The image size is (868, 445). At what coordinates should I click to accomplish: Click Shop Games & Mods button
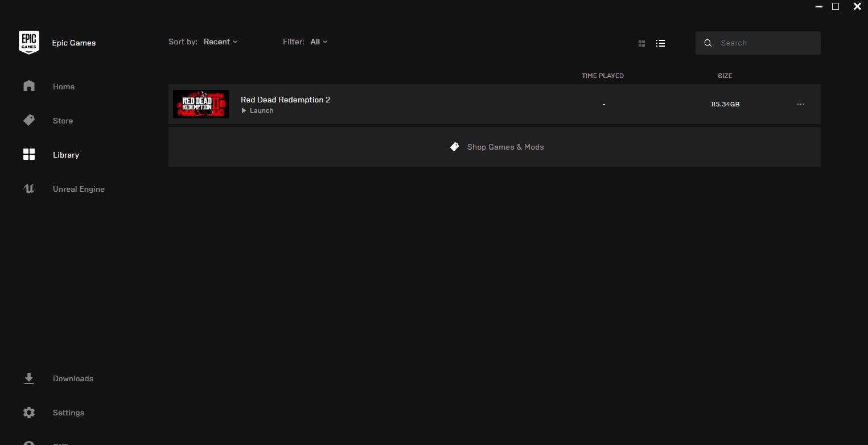[494, 147]
